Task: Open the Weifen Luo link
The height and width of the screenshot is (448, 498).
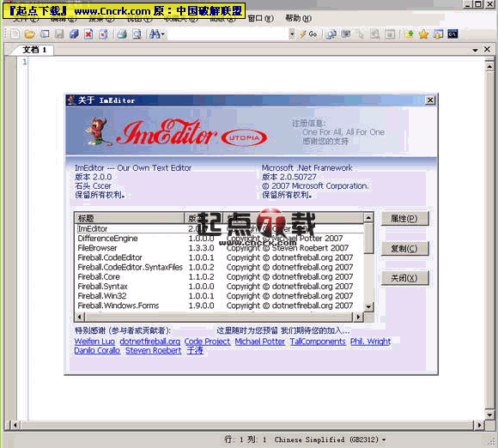Action: 94,342
